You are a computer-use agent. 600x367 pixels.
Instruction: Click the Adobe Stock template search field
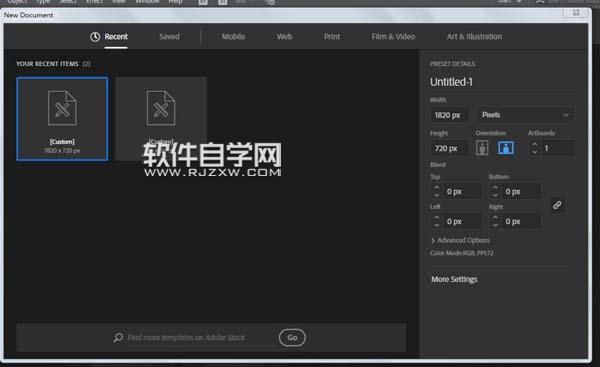tap(186, 338)
